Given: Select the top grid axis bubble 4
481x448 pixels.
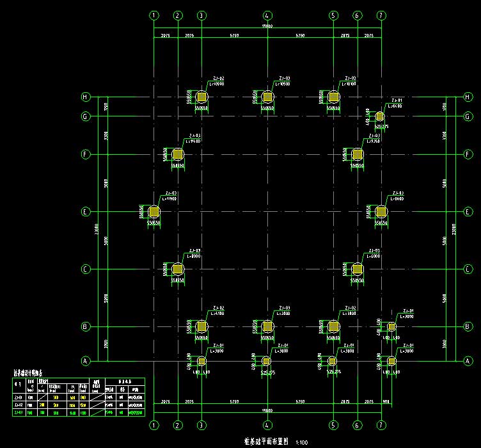Looking at the screenshot, I should pyautogui.click(x=267, y=15).
